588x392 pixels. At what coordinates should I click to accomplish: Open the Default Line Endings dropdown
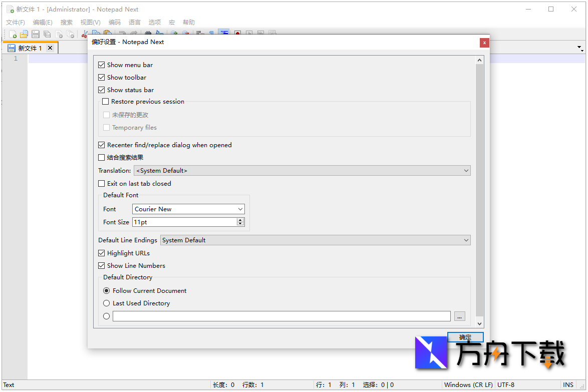(315, 240)
